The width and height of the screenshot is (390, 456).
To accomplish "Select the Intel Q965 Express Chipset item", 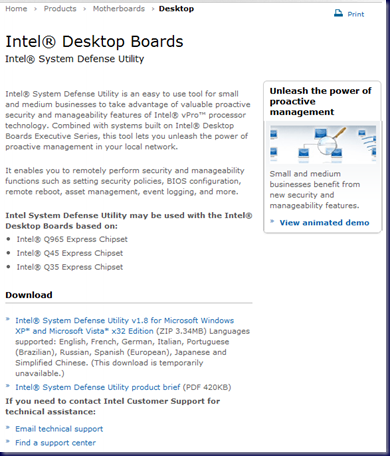I will point(72,239).
